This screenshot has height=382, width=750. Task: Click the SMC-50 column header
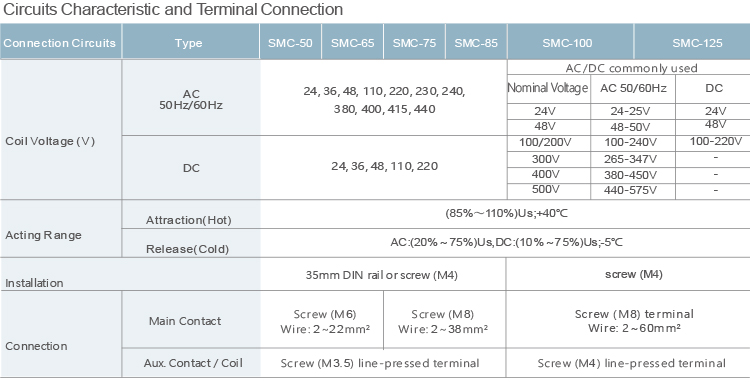coord(290,43)
